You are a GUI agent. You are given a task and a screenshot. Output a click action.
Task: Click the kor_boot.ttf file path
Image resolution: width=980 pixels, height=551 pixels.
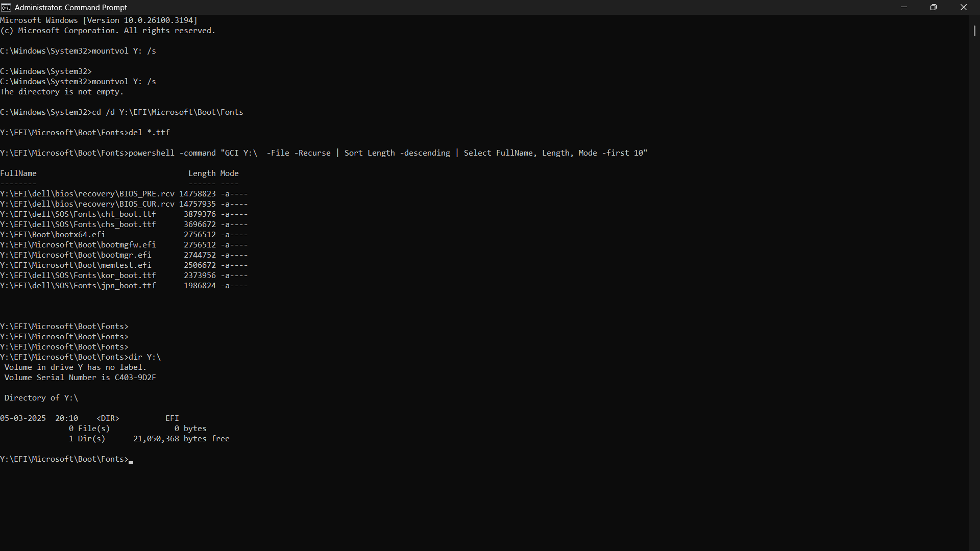(78, 275)
